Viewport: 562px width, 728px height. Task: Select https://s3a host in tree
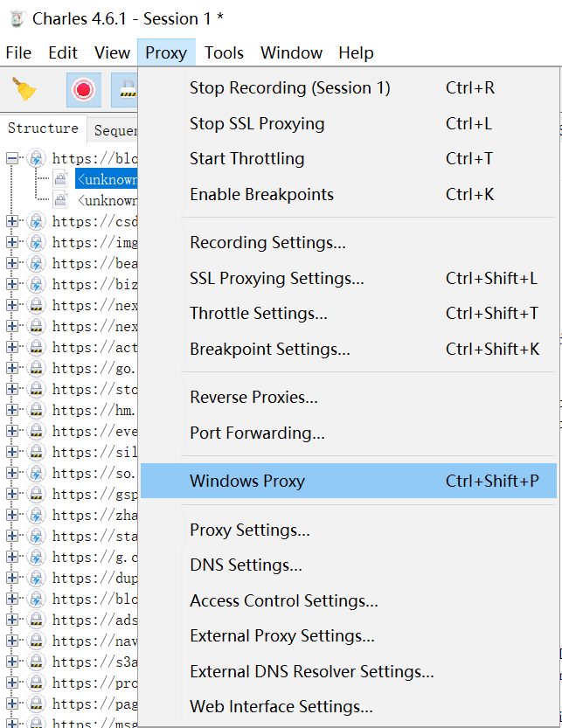pyautogui.click(x=94, y=662)
